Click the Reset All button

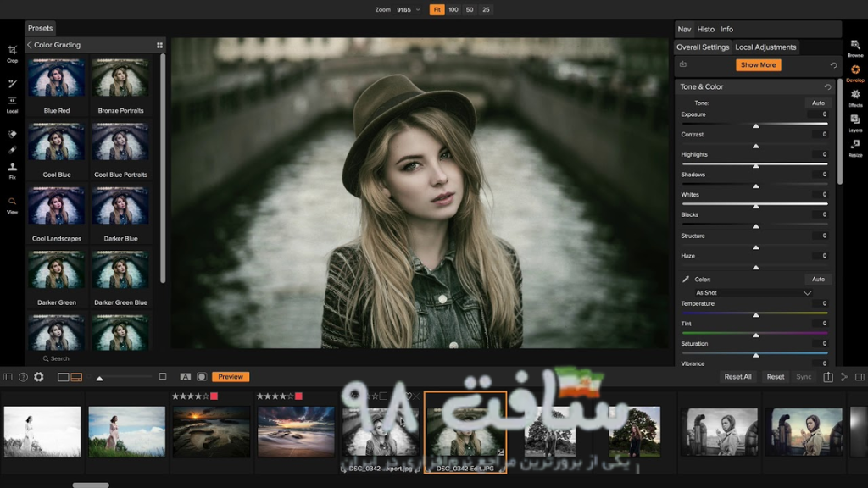click(x=738, y=377)
